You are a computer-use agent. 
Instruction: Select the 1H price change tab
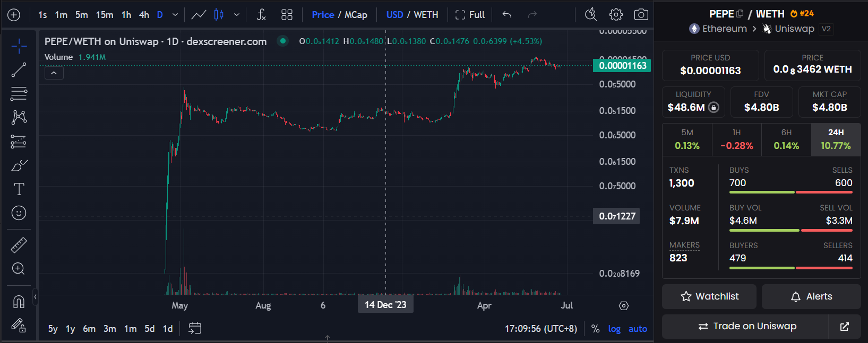(x=736, y=139)
